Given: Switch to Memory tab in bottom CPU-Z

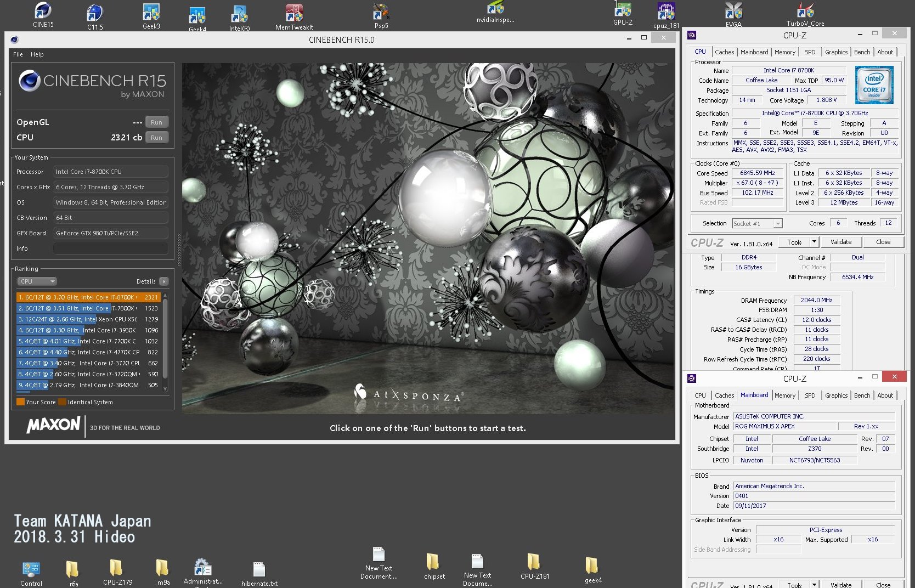Looking at the screenshot, I should coord(785,395).
